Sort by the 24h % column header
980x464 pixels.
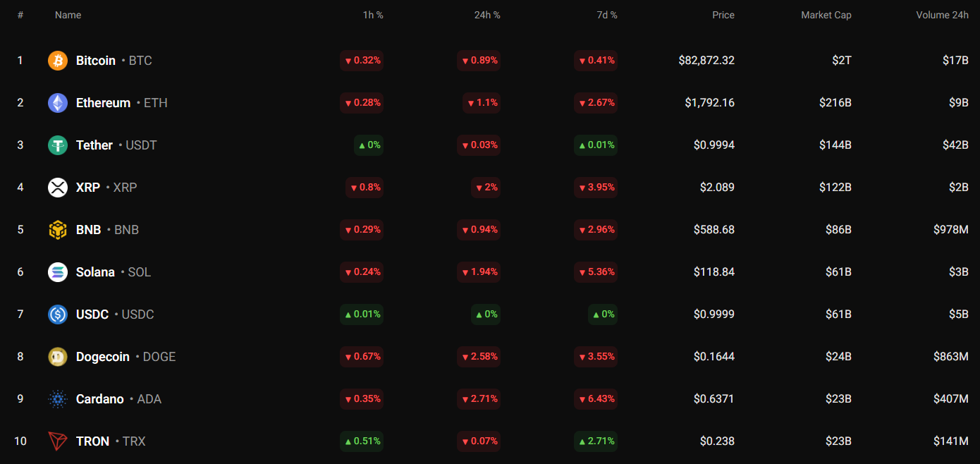click(x=487, y=15)
